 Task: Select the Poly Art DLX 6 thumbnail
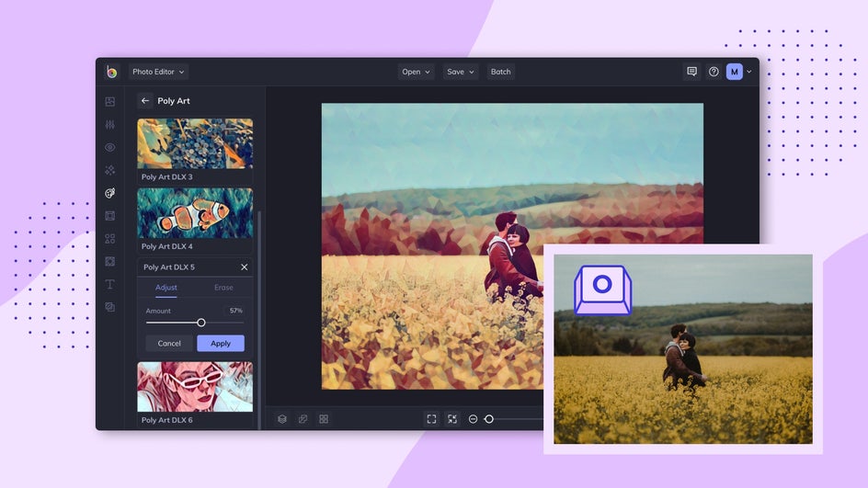(195, 387)
